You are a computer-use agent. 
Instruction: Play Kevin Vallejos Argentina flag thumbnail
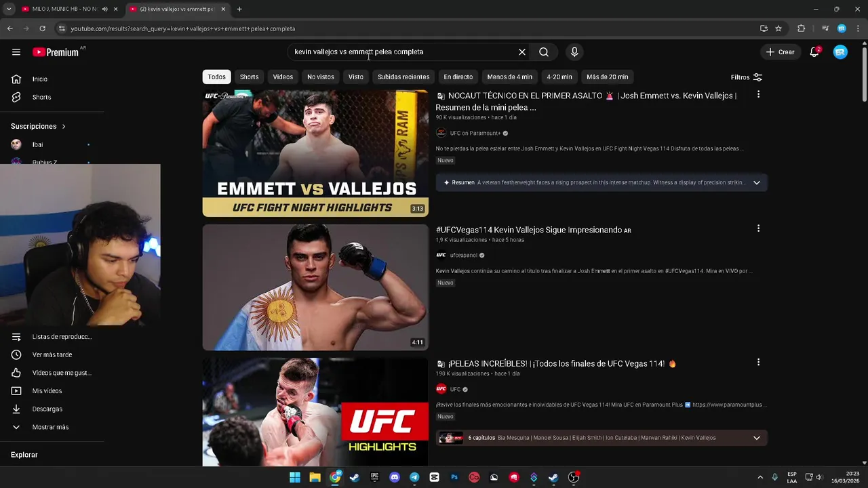pyautogui.click(x=315, y=287)
